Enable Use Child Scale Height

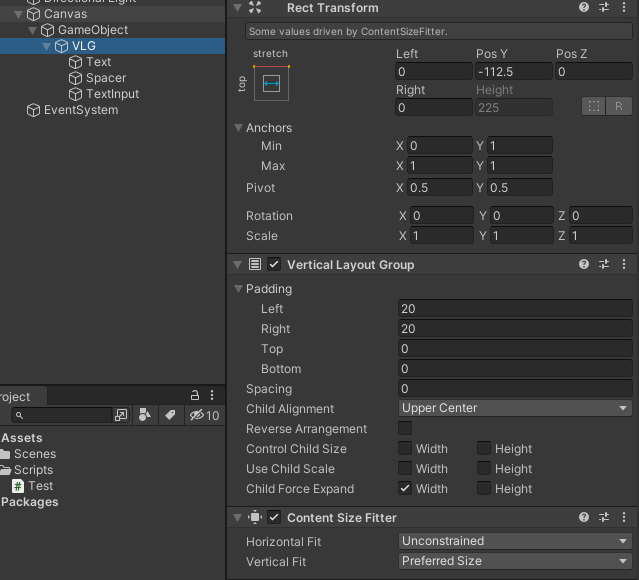point(484,468)
